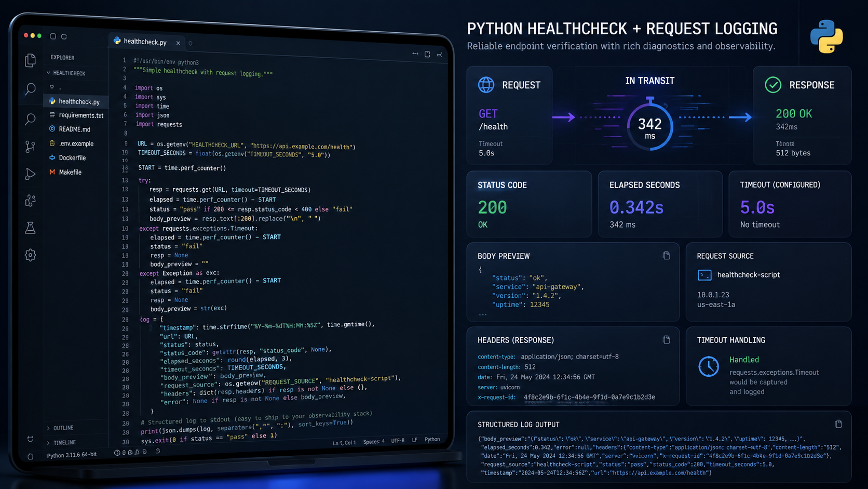
Task: Click the refresh icon in the title bar
Action: [x=64, y=36]
